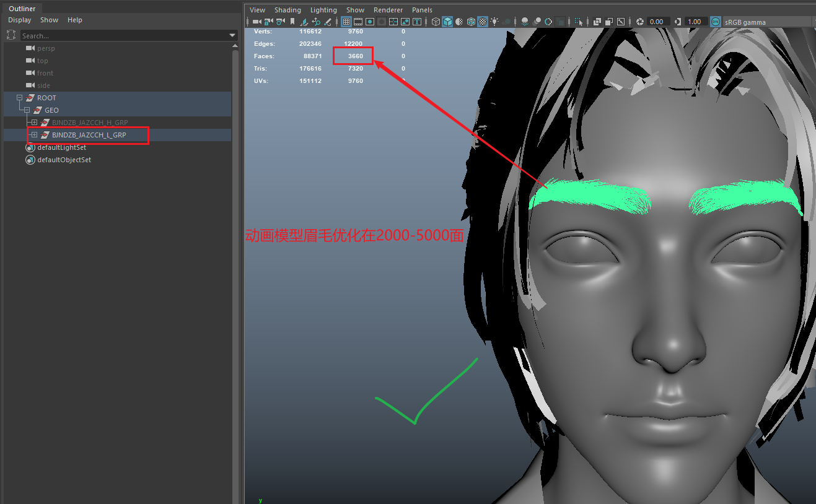Image resolution: width=816 pixels, height=504 pixels.
Task: Toggle the color management ON button
Action: (x=716, y=22)
